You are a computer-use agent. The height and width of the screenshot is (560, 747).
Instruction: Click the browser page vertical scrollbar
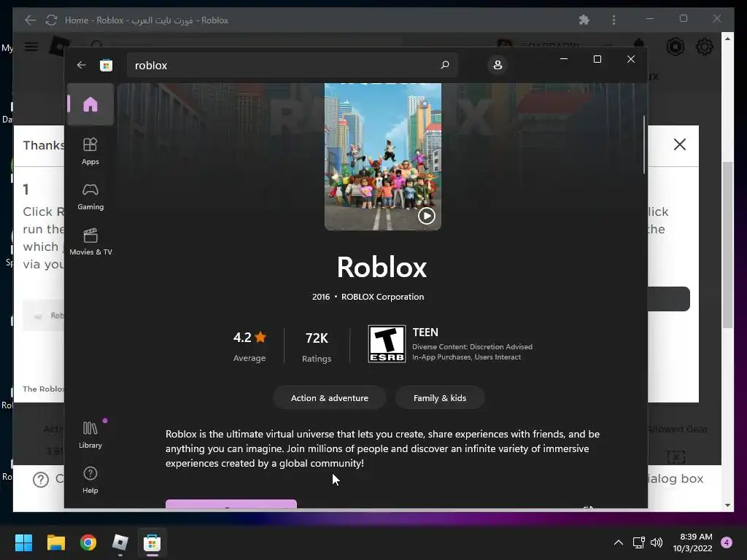[727, 245]
